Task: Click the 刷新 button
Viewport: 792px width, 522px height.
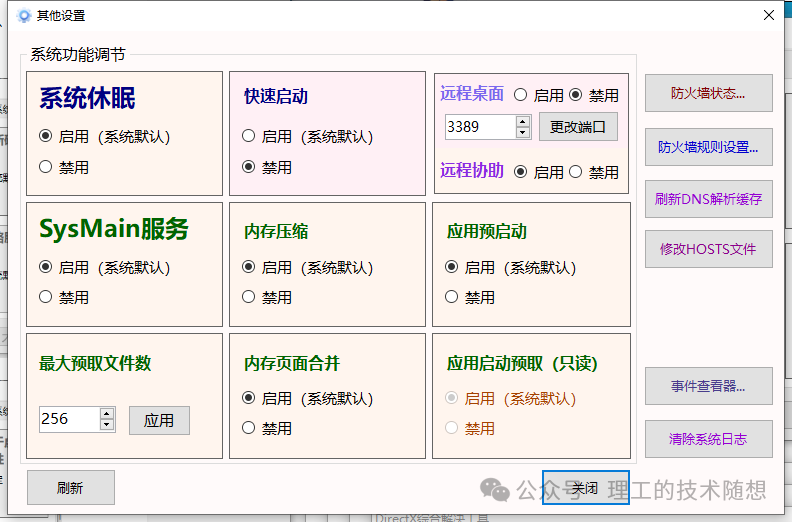Action: pyautogui.click(x=71, y=488)
